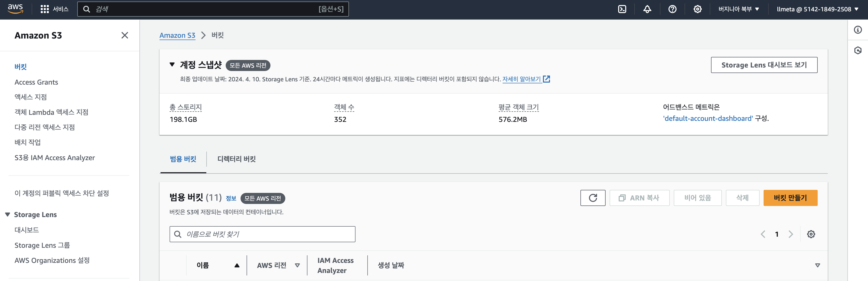This screenshot has height=281, width=868.
Task: Open bucket table preferences gear icon
Action: (x=811, y=234)
